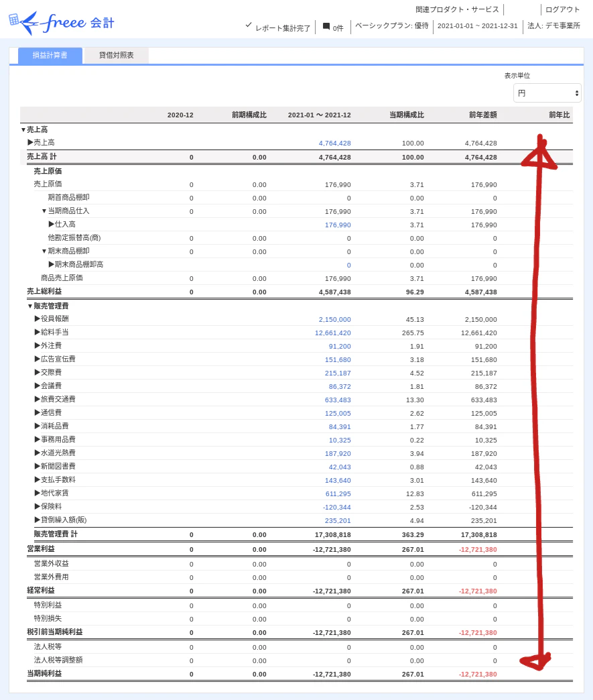This screenshot has height=700, width=593.
Task: Open the 91,200 外注費 amount link
Action: [340, 347]
